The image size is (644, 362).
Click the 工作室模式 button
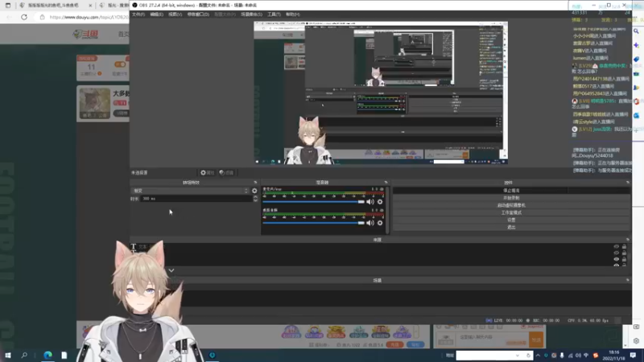(x=511, y=212)
